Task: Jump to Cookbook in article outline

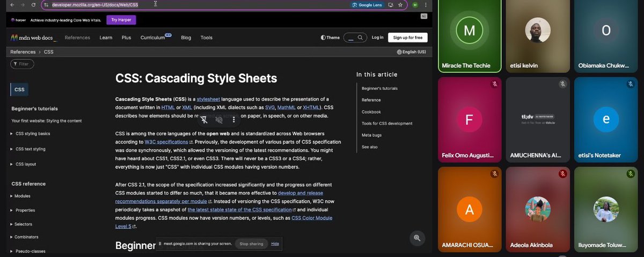Action: 371,112
